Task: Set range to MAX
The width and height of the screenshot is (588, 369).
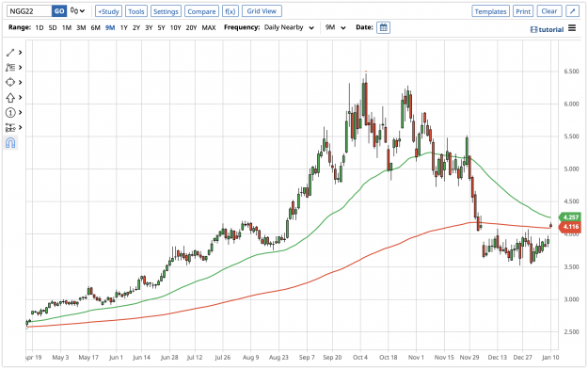Action: [x=209, y=27]
